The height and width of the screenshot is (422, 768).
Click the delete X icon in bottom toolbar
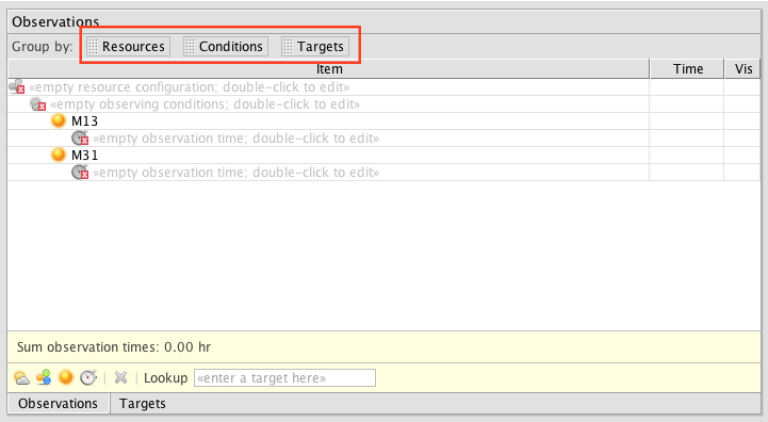point(120,377)
